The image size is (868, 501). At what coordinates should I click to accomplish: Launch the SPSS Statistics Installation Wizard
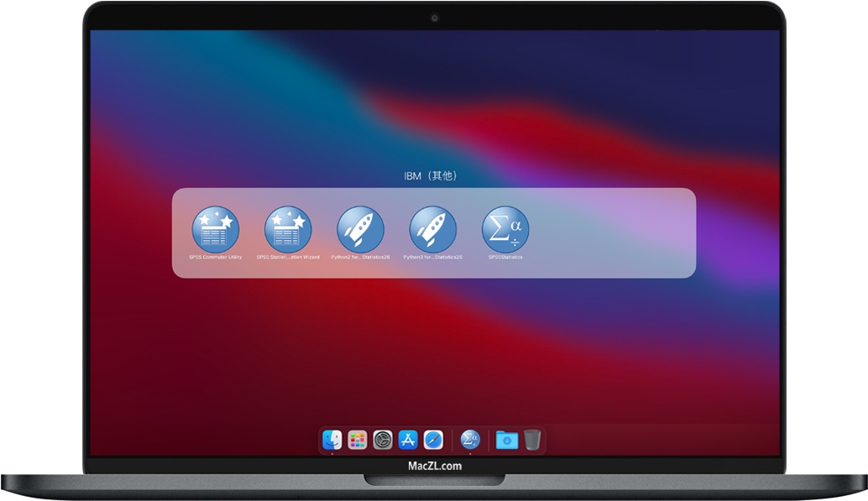[x=288, y=228]
